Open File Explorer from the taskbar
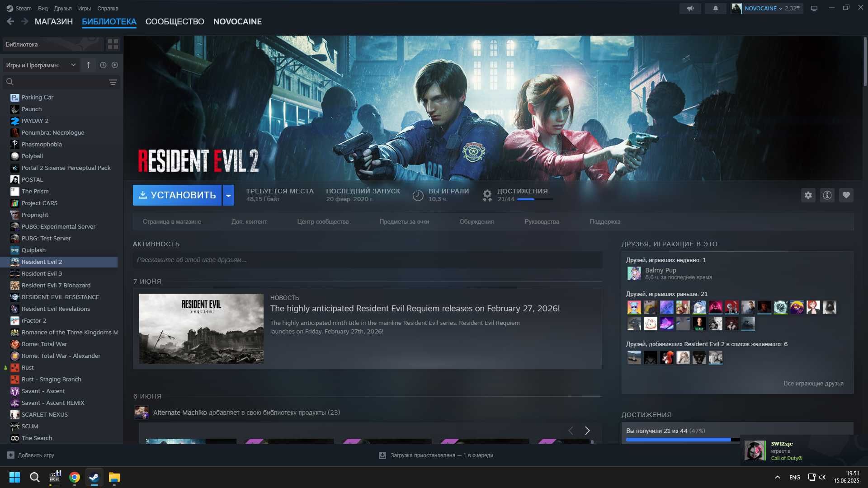 [x=114, y=477]
